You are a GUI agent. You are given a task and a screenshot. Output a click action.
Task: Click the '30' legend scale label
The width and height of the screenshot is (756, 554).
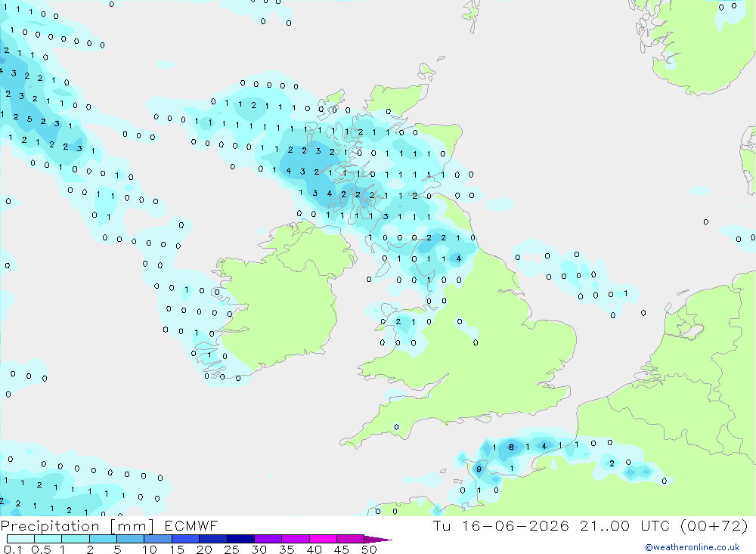pyautogui.click(x=259, y=549)
